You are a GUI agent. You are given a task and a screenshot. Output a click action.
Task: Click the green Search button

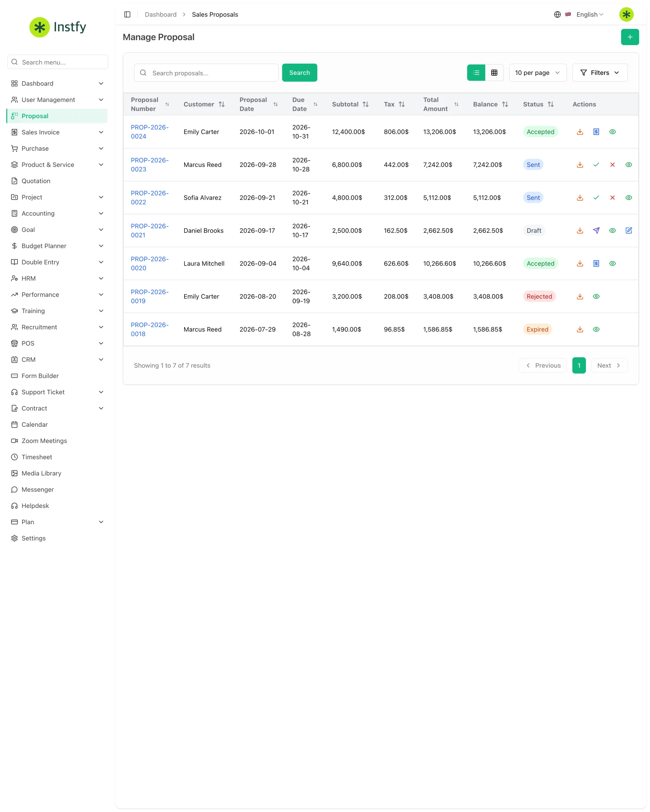(x=299, y=73)
